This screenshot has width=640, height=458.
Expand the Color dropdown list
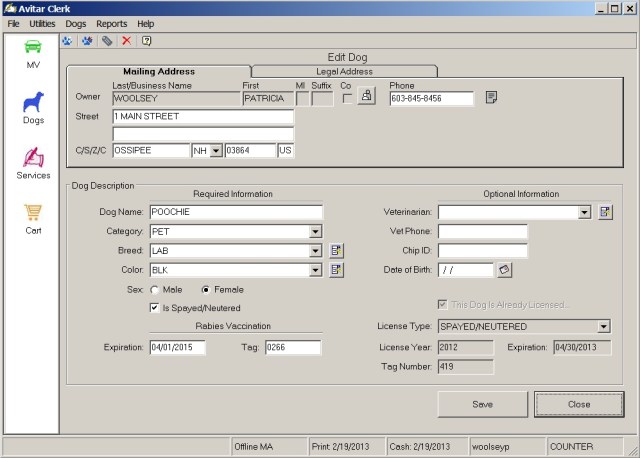click(x=315, y=270)
